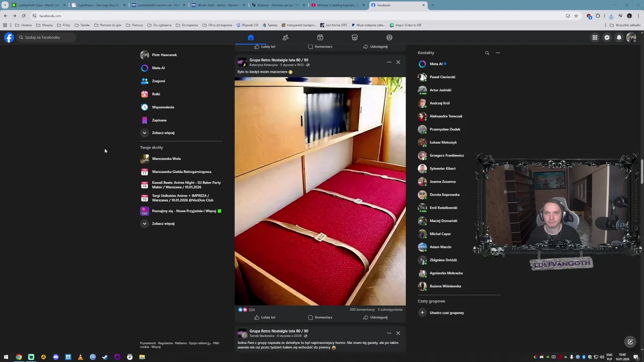The width and height of the screenshot is (644, 362).
Task: Switch to MrBeast is Getting Exposed tab
Action: 338,5
